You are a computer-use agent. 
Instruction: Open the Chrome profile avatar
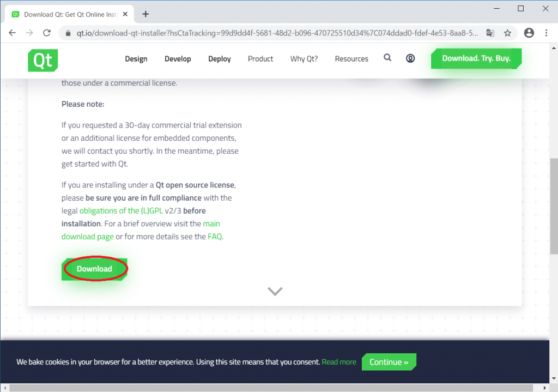pyautogui.click(x=529, y=33)
